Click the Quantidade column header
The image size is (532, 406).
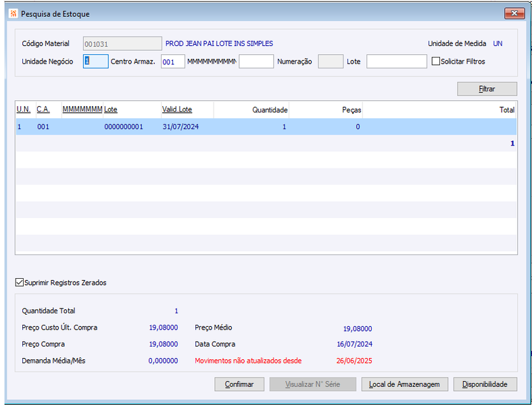(270, 110)
